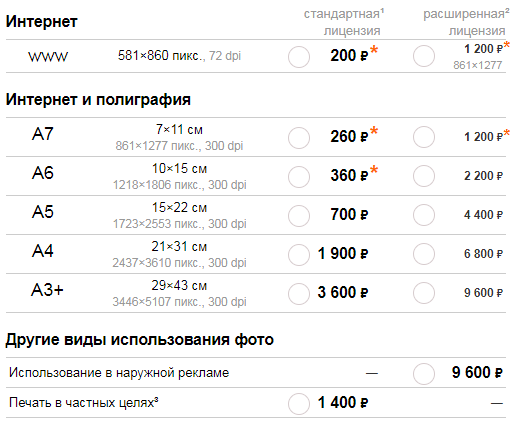Select standard A3+ for 3 600 ₽
The image size is (521, 431).
299,294
